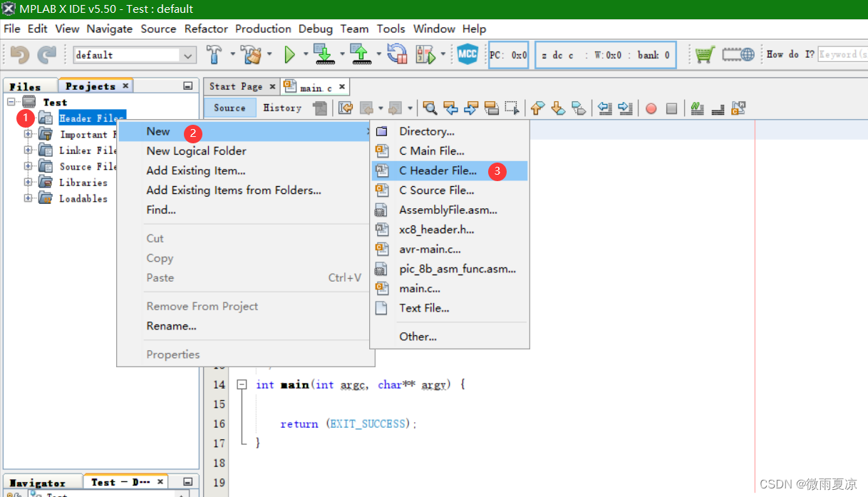Click Make and Program Device download icon
This screenshot has width=868, height=497.
pyautogui.click(x=324, y=55)
